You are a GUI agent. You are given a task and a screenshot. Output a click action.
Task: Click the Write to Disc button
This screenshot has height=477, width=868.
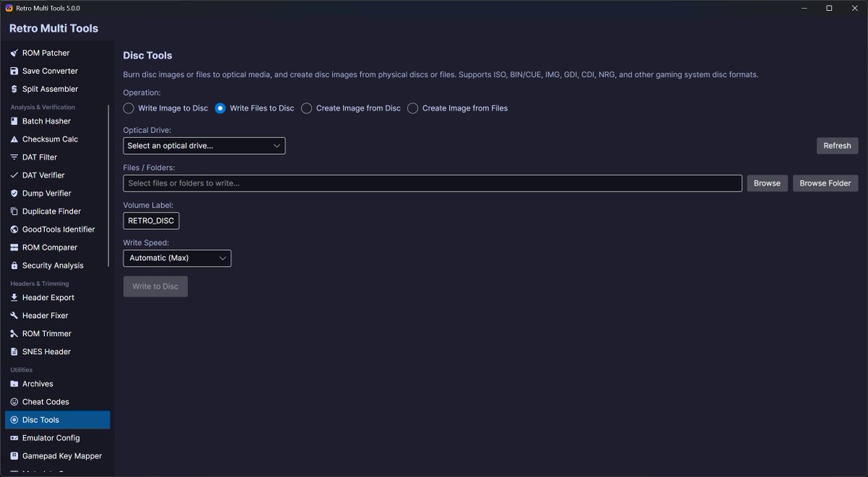click(x=156, y=286)
